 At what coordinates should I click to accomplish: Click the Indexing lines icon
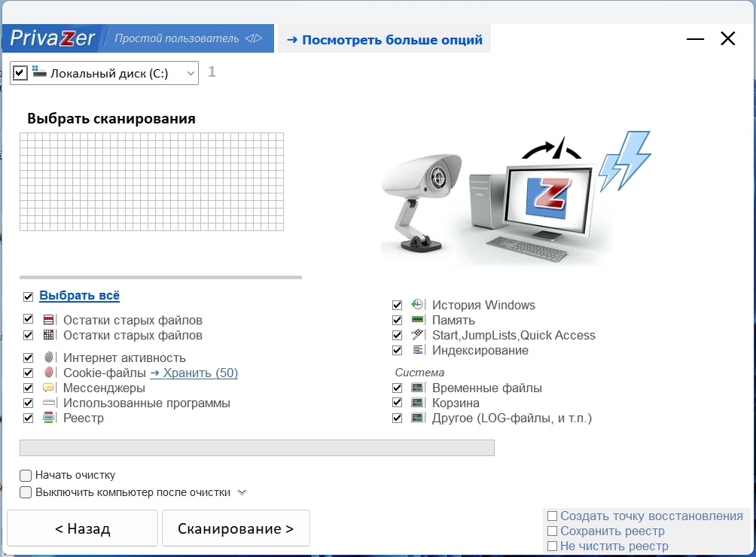click(x=418, y=350)
